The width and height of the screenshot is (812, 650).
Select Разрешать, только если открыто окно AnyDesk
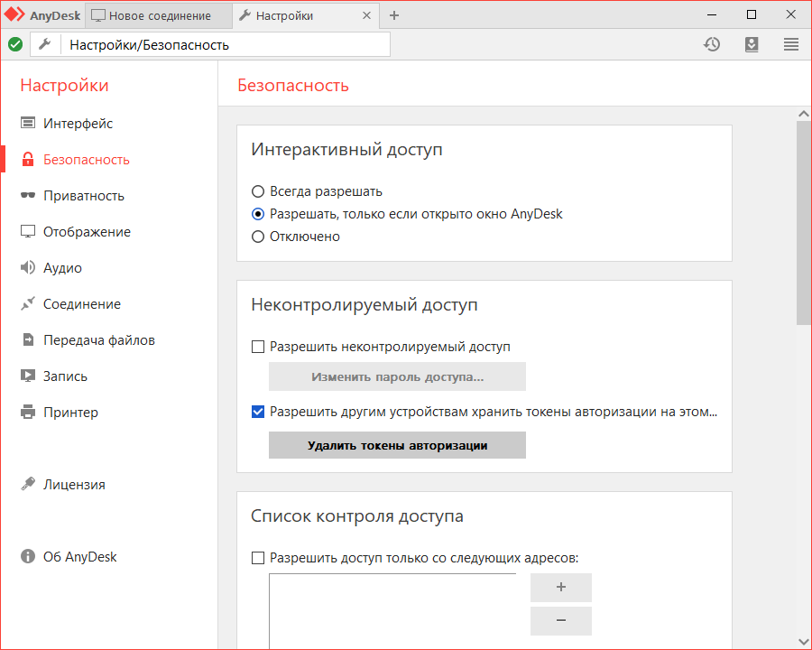258,214
